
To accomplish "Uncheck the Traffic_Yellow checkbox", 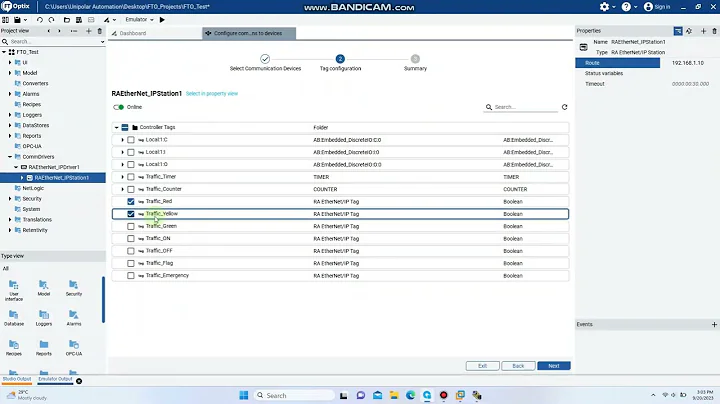I will 131,214.
